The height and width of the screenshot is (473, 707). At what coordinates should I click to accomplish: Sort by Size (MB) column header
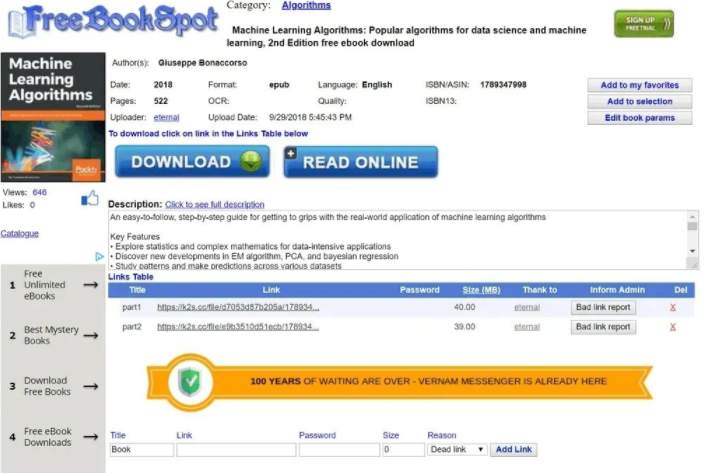pos(482,290)
